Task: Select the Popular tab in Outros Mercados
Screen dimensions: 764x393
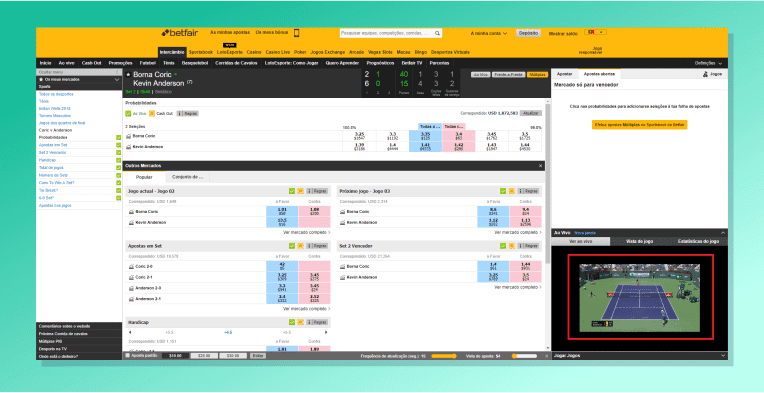Action: [144, 177]
